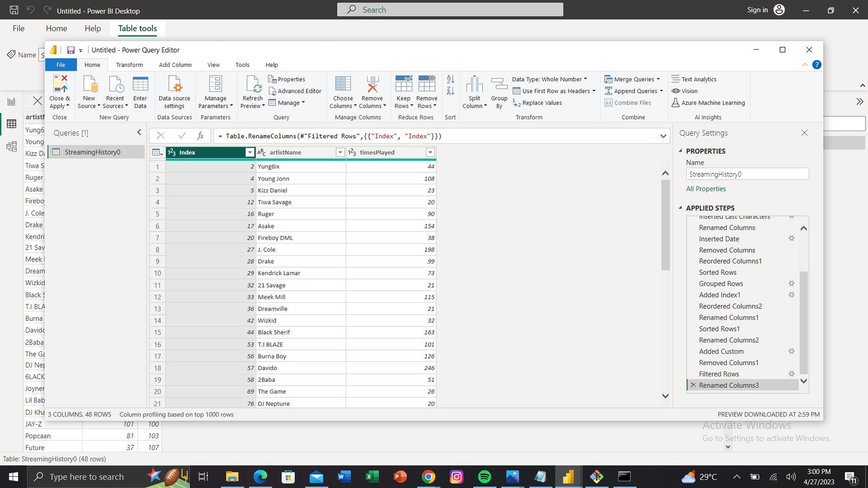
Task: Open Google Chrome from the taskbar
Action: click(x=428, y=476)
